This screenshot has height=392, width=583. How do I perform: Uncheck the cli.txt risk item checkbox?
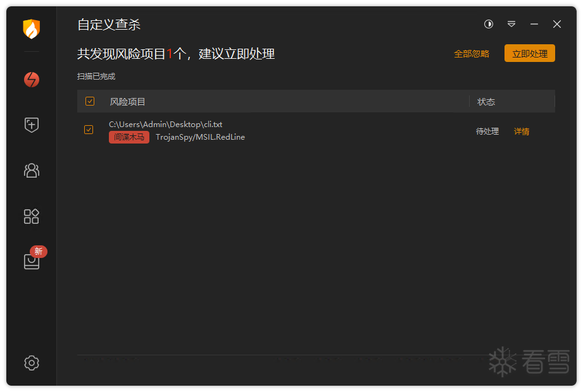89,130
